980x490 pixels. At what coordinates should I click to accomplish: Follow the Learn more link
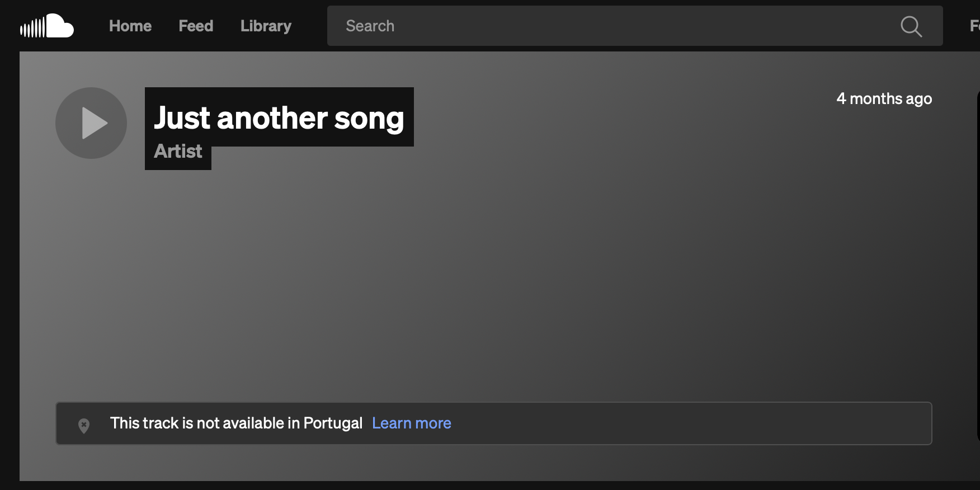pos(412,423)
